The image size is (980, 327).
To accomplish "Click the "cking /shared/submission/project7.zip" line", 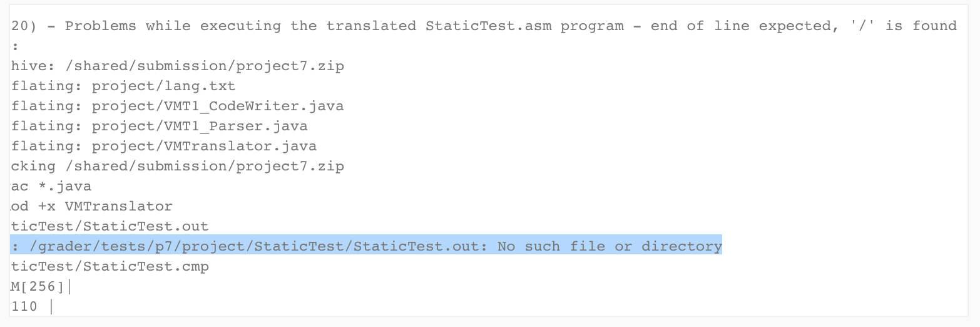I will click(x=178, y=166).
